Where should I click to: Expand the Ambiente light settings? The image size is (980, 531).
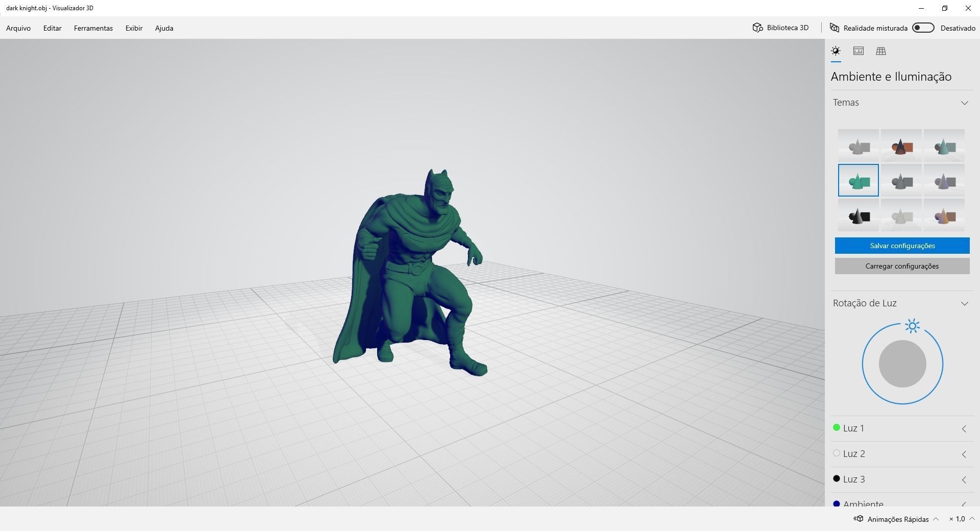tap(964, 504)
